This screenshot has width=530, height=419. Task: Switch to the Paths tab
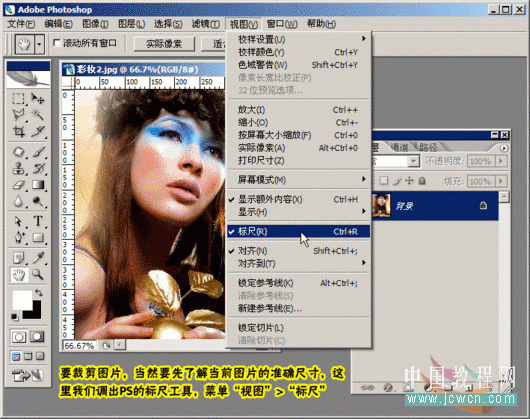(x=428, y=147)
